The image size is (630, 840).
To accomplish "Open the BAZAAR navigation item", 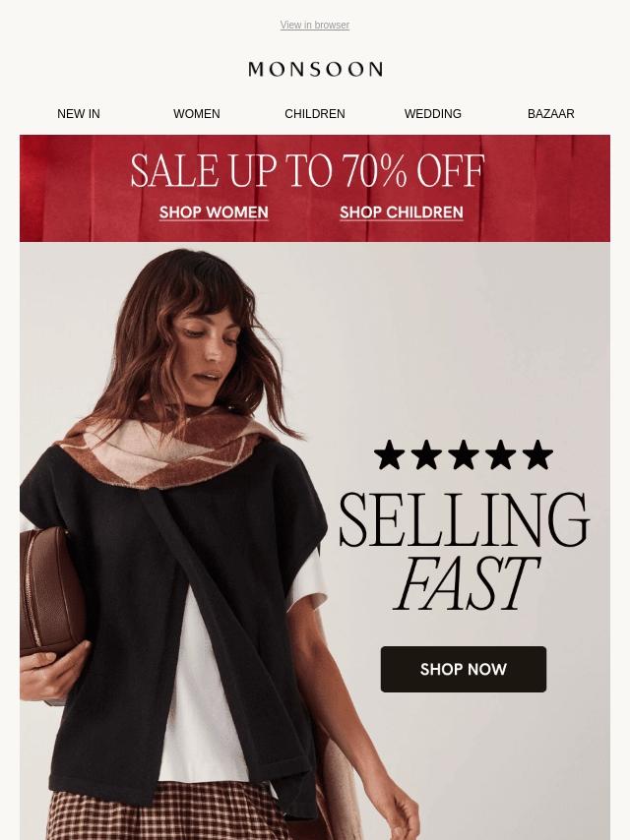I will (550, 113).
